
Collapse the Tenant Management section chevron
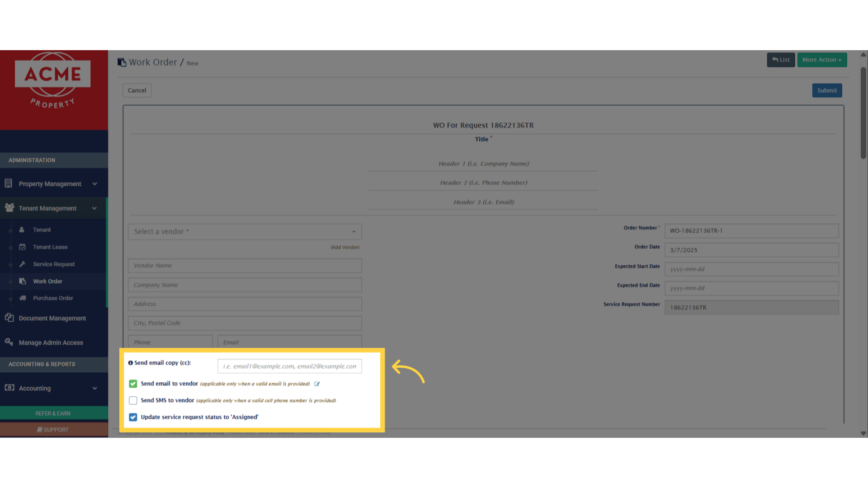click(94, 208)
